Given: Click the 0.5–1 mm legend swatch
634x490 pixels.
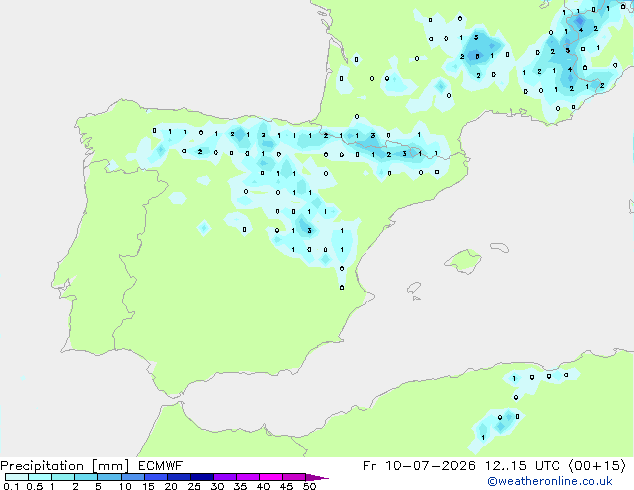Looking at the screenshot, I should (x=40, y=477).
